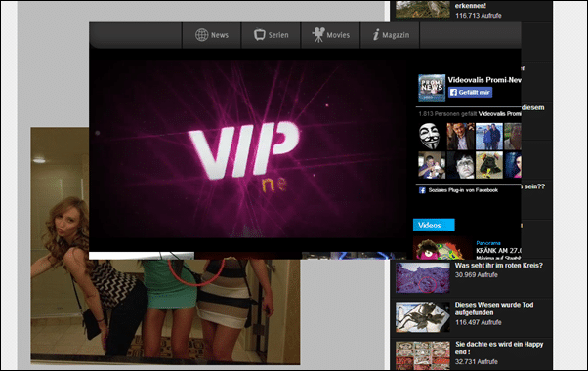The height and width of the screenshot is (371, 588).
Task: Open the KRÄNK AM video thumbnail
Action: (442, 248)
